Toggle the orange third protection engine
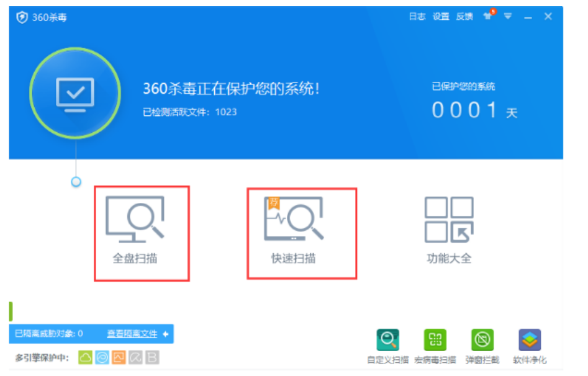This screenshot has width=588, height=376. [119, 357]
